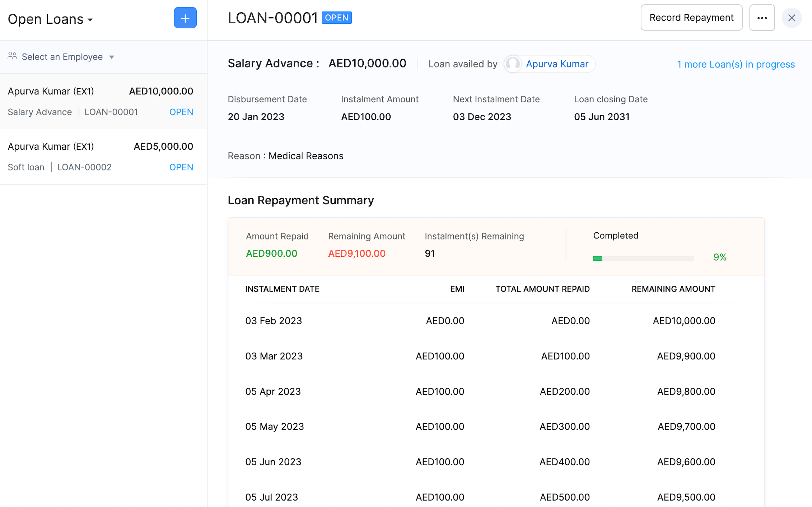Open the 1 more Loan(s) in progress link
Viewport: 812px width, 507px height.
pyautogui.click(x=735, y=64)
